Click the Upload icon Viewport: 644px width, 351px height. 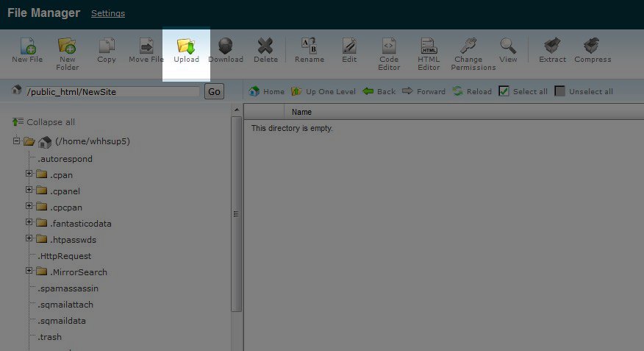click(x=186, y=47)
